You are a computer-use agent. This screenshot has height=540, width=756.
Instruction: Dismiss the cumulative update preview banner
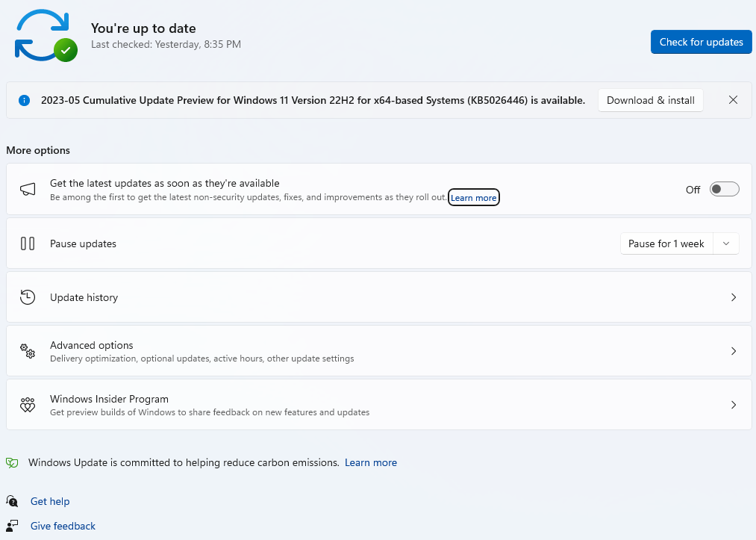(x=733, y=100)
